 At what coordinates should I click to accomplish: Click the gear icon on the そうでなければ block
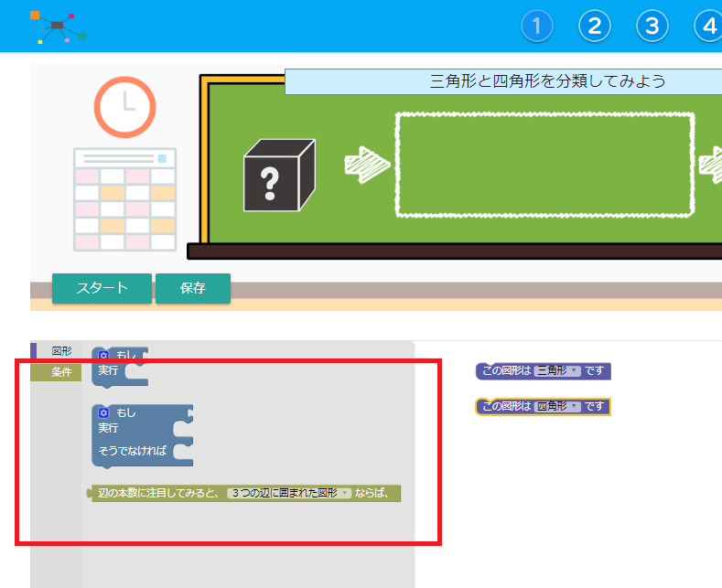point(104,412)
